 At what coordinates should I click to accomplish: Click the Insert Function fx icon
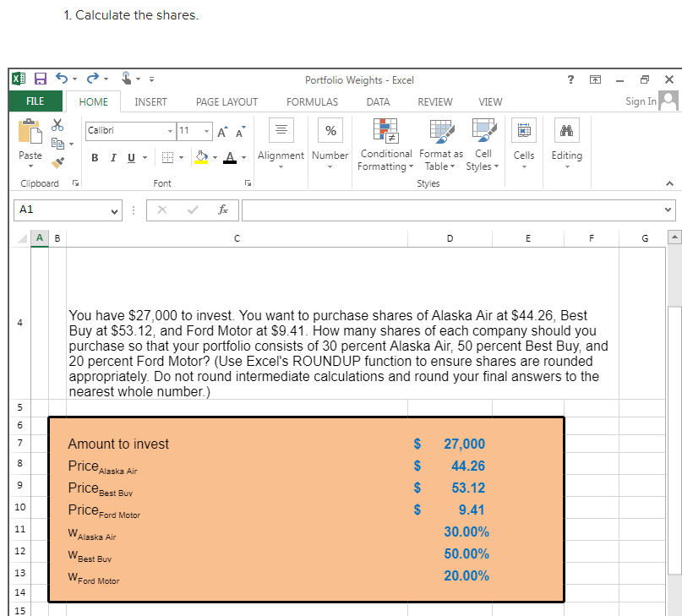pyautogui.click(x=223, y=210)
